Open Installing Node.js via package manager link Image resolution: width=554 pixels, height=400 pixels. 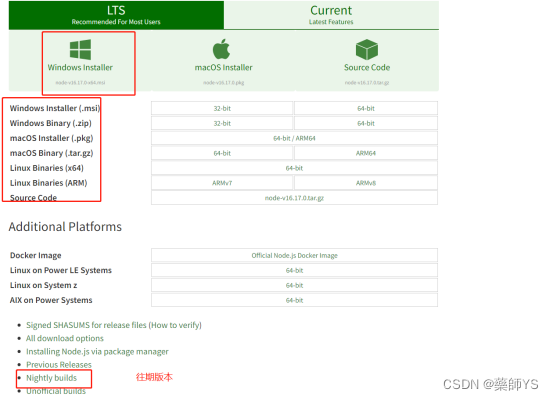point(97,352)
